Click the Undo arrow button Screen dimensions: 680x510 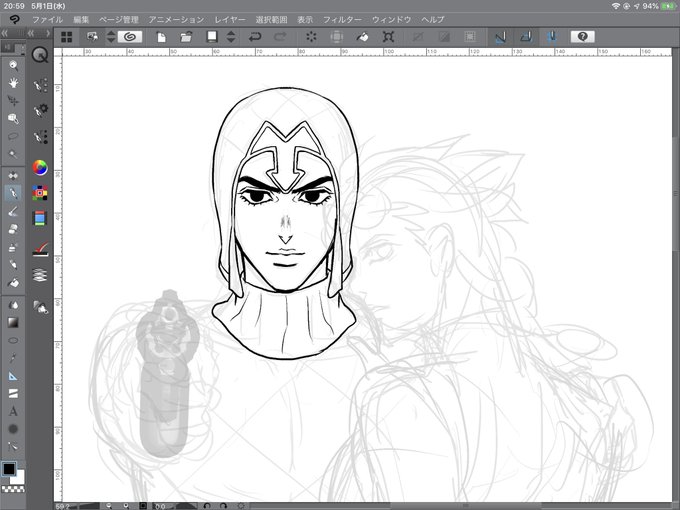[x=255, y=37]
